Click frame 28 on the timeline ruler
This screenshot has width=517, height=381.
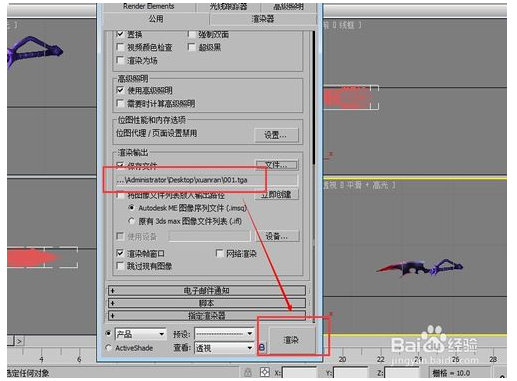point(493,359)
